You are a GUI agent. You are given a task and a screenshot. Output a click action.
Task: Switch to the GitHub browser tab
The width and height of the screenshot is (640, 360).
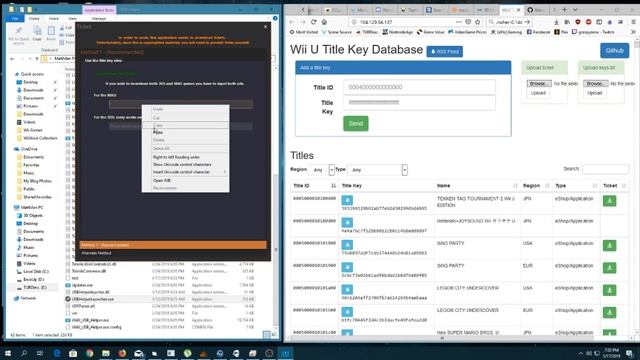click(536, 10)
